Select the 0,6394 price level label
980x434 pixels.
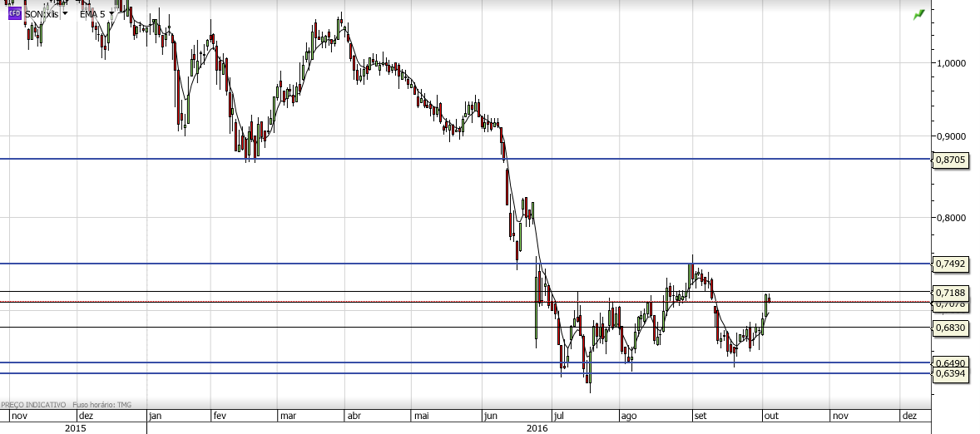951,374
